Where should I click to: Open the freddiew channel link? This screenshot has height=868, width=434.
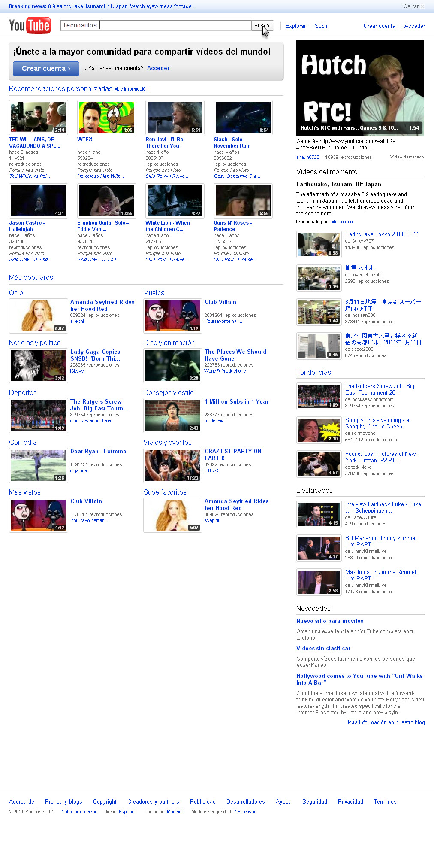[x=214, y=421]
